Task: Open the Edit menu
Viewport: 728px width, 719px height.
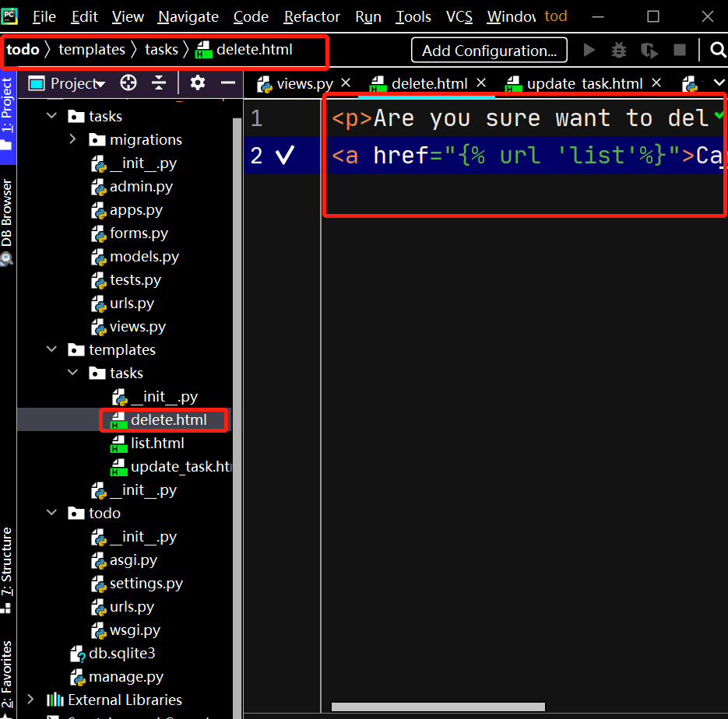Action: point(85,16)
